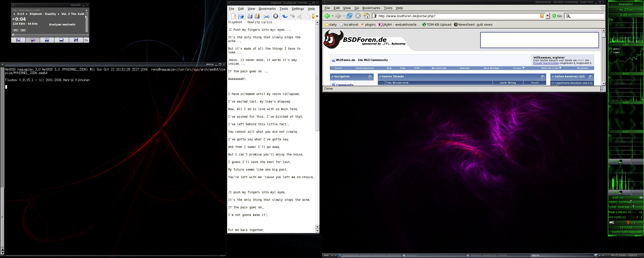This screenshot has height=258, width=644.
Task: Go to the browser home page icon
Action: [x=367, y=16]
